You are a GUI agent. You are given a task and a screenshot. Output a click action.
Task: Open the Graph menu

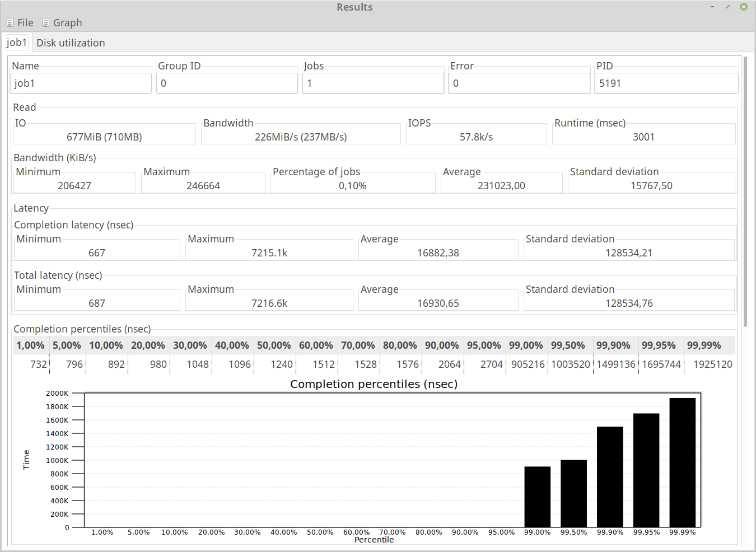click(x=67, y=23)
